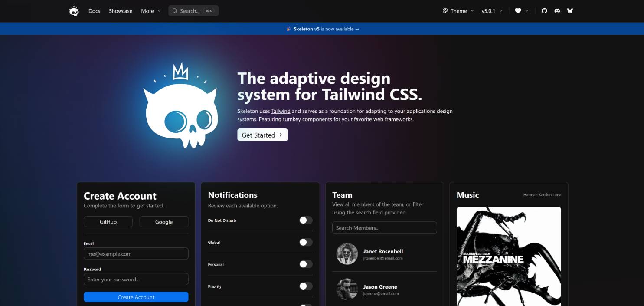The height and width of the screenshot is (306, 644).
Task: Click the Team card heading
Action: (342, 195)
